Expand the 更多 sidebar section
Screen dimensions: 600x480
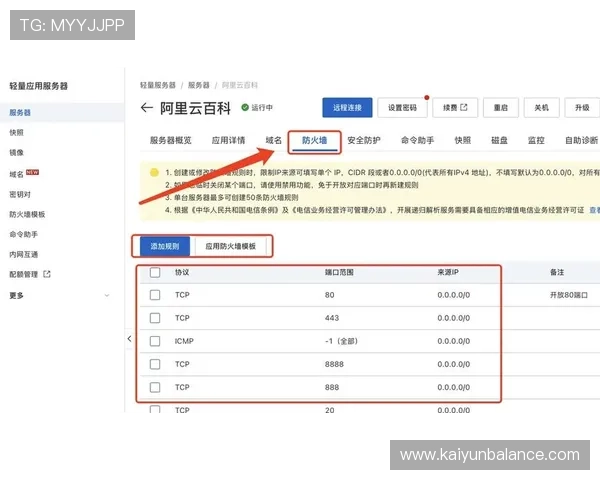pos(107,296)
